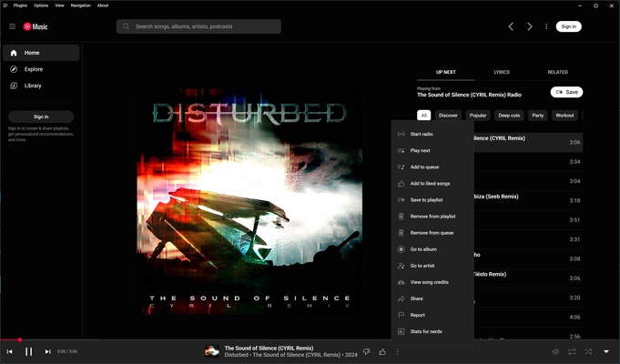
Task: Select Start radio from context menu
Action: [x=432, y=134]
